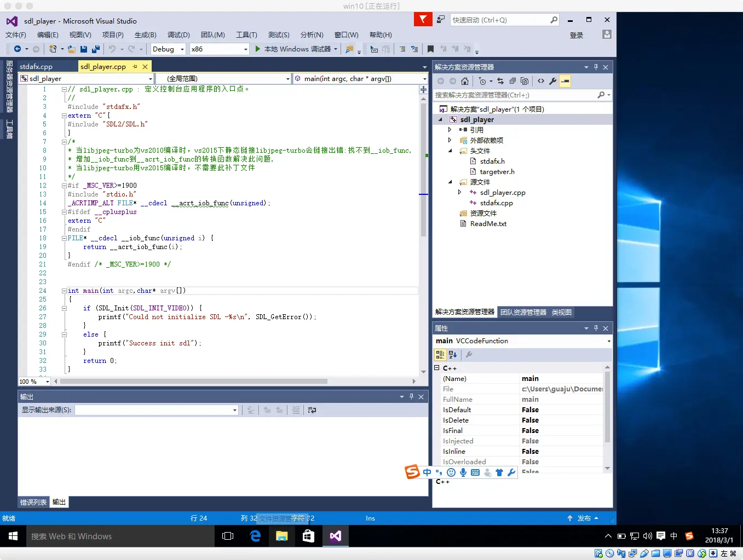Toggle Sogou punctuation mode icon
The image size is (743, 560).
439,472
